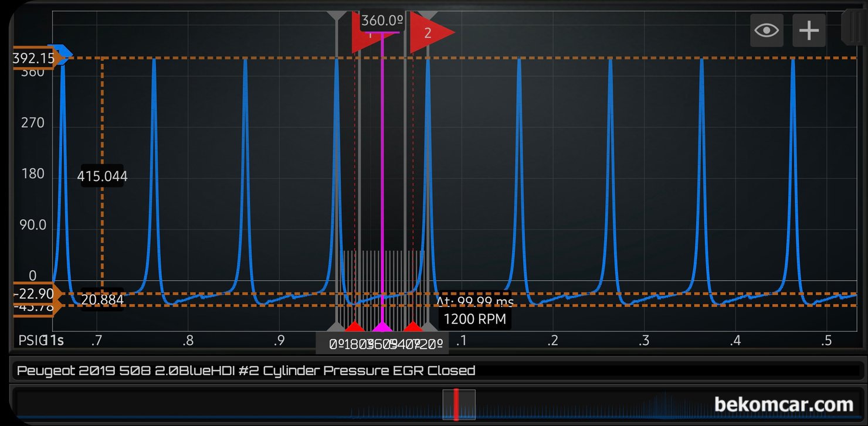
Task: Select red cursor flag number 2
Action: tap(432, 33)
